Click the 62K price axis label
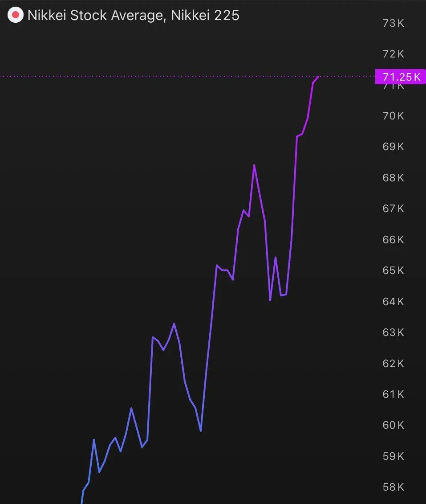Viewport: 426px width, 504px height. 393,363
